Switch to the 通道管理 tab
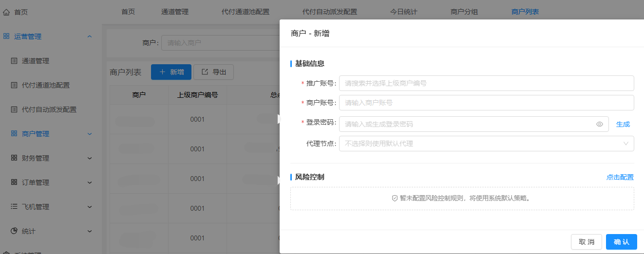The width and height of the screenshot is (644, 254). point(175,12)
